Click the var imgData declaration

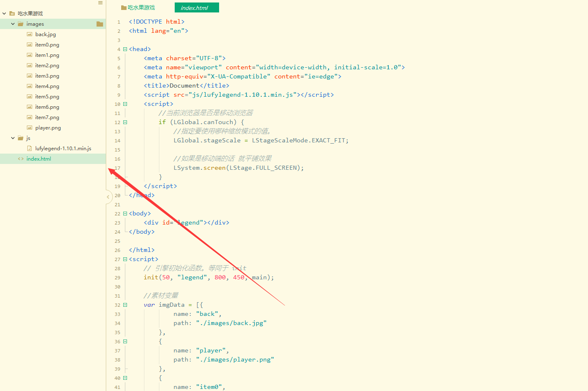[x=173, y=305]
